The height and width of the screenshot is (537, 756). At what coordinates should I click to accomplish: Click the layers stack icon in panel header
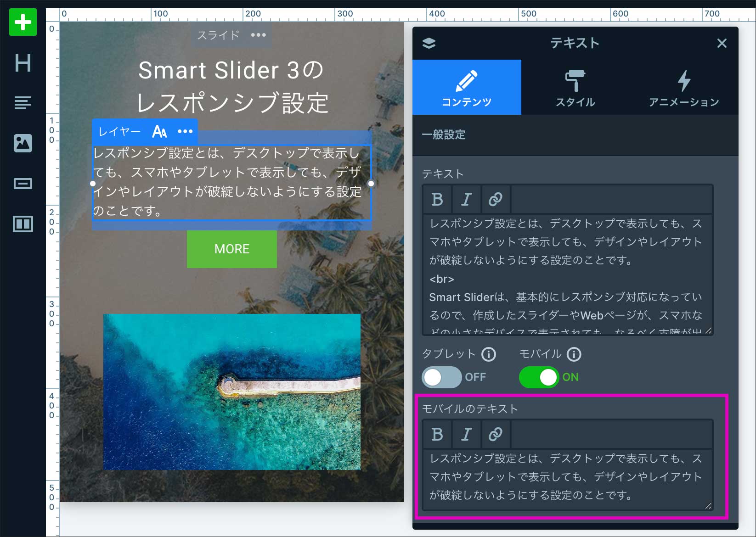[429, 43]
